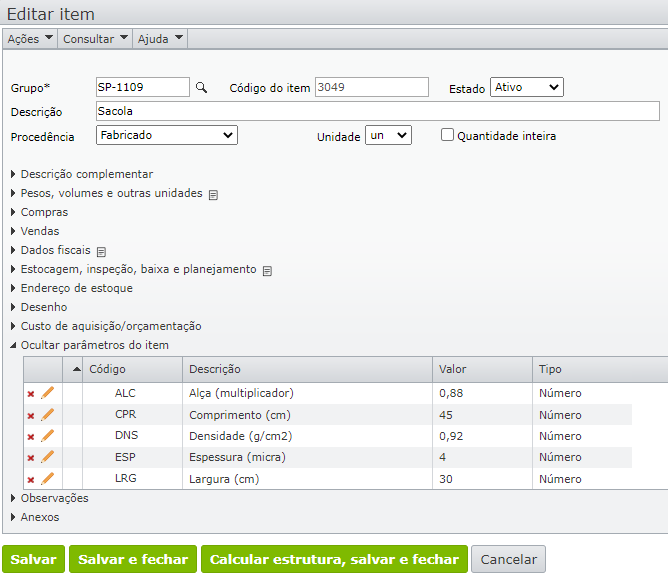Click note icon beside Pesos, volumes section

click(x=213, y=194)
